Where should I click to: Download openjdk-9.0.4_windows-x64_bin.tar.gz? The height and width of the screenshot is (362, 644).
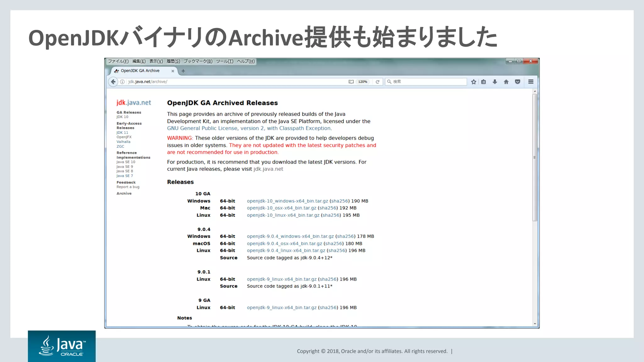[290, 236]
